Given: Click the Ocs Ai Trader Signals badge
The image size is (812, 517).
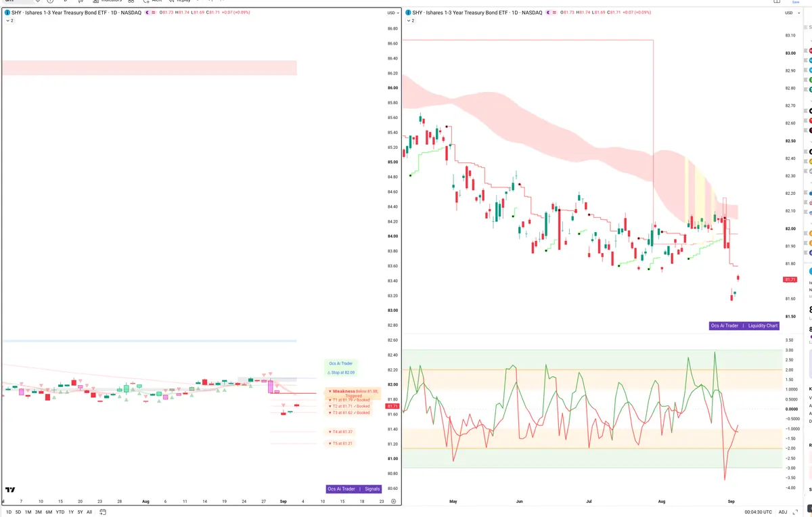Looking at the screenshot, I should click(353, 489).
